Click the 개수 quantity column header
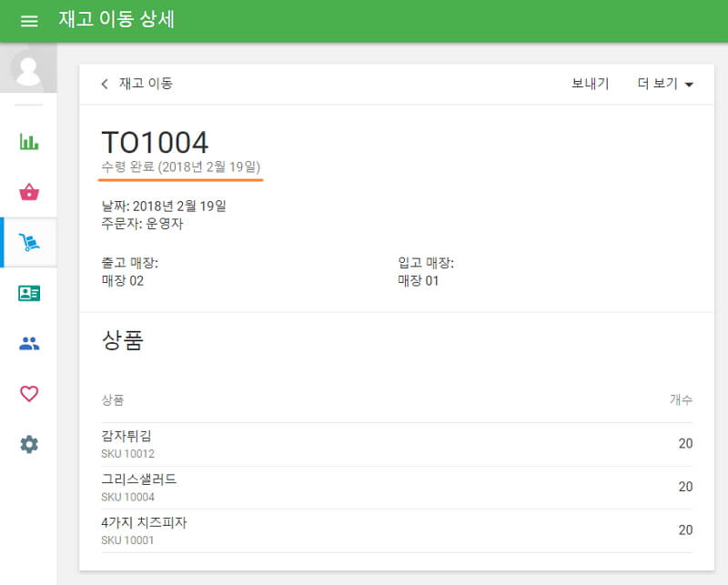The width and height of the screenshot is (728, 585). tap(682, 400)
